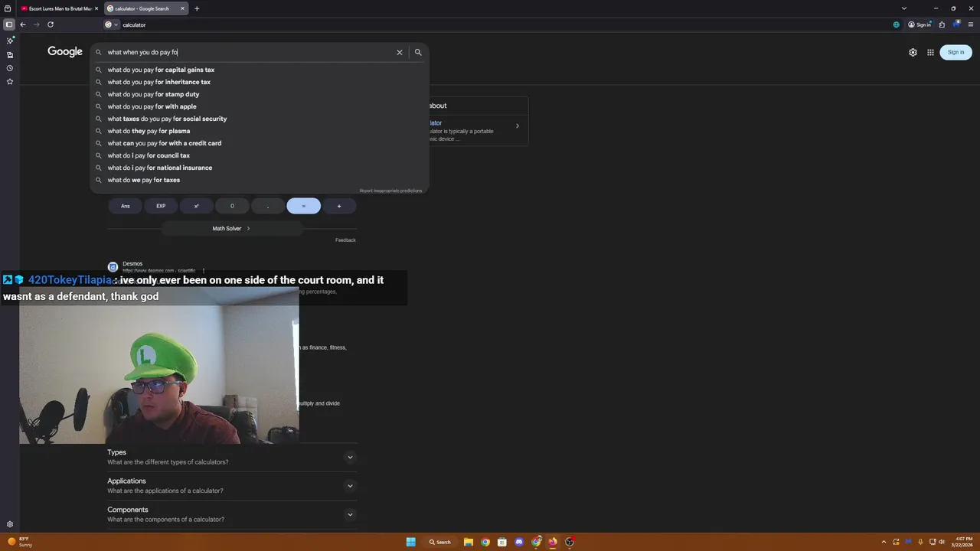Open sidebar customize gear at bottom left

coord(10,524)
